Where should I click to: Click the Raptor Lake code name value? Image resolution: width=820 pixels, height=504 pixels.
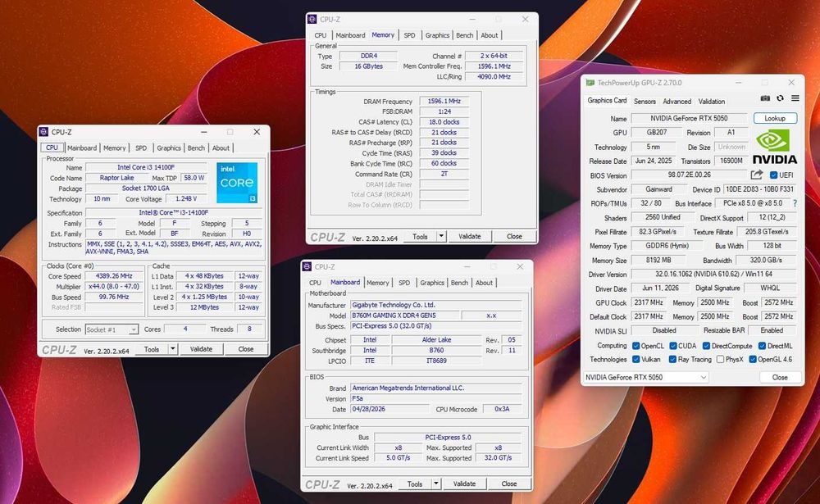116,178
